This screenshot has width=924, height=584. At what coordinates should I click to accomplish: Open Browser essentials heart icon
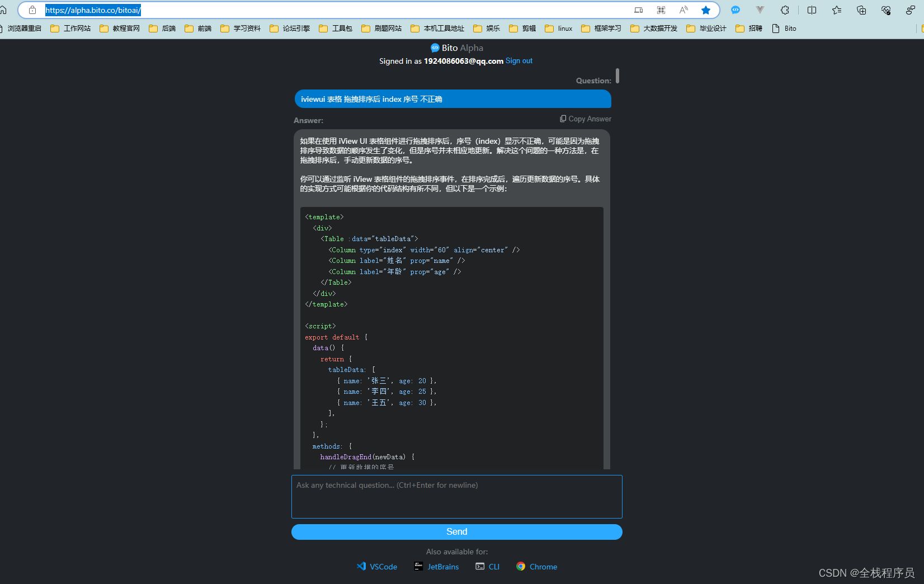click(886, 10)
